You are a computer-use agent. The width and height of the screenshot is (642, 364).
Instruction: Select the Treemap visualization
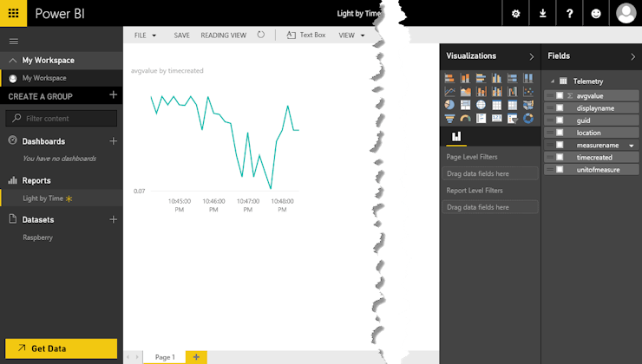pyautogui.click(x=465, y=105)
